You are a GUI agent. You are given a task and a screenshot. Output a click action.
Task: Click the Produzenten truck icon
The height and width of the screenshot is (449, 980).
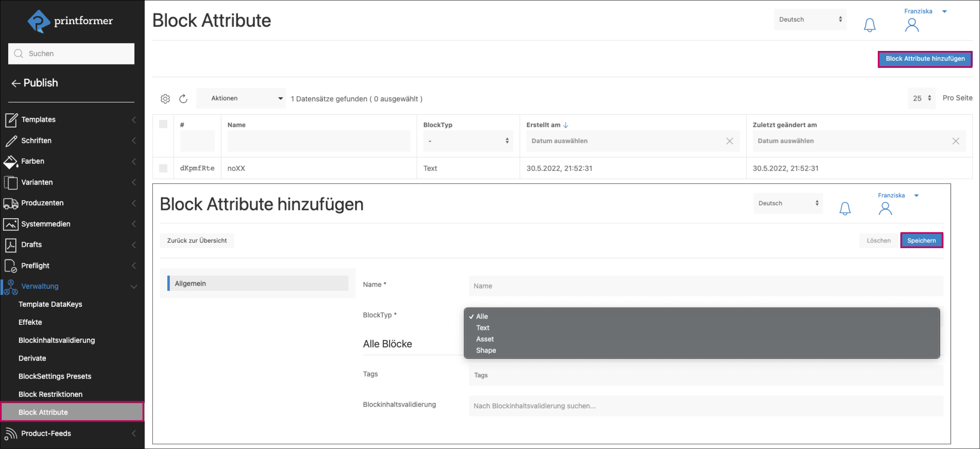click(11, 203)
